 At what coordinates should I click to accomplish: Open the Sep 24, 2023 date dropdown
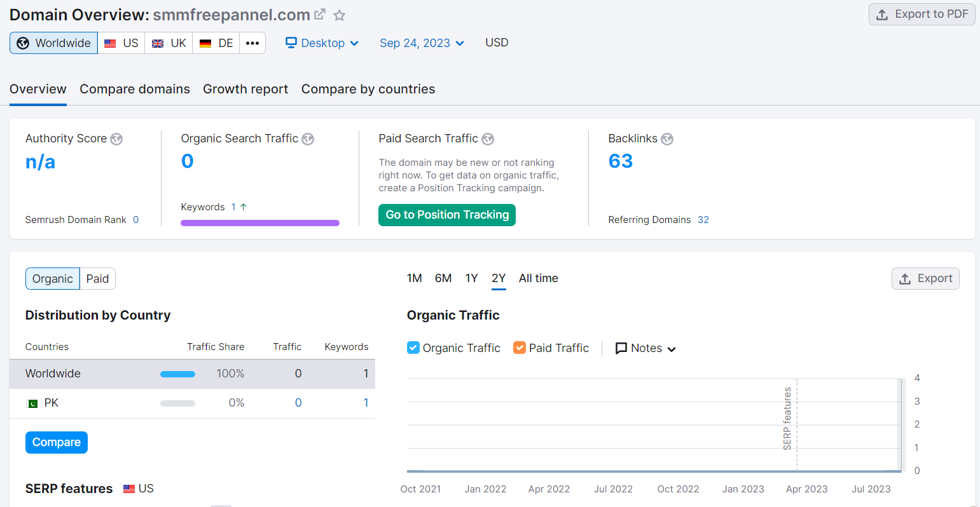[422, 43]
